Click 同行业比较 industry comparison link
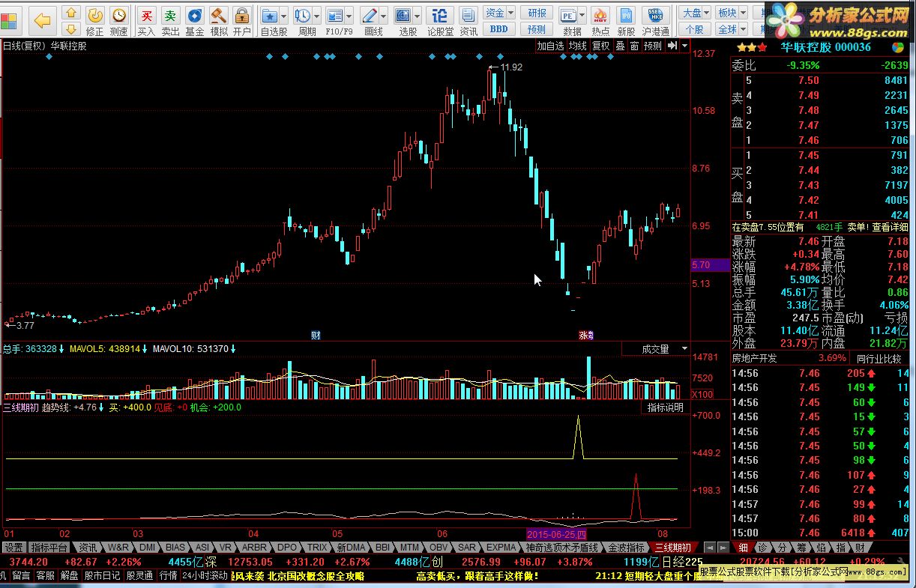The width and height of the screenshot is (916, 588). click(879, 359)
